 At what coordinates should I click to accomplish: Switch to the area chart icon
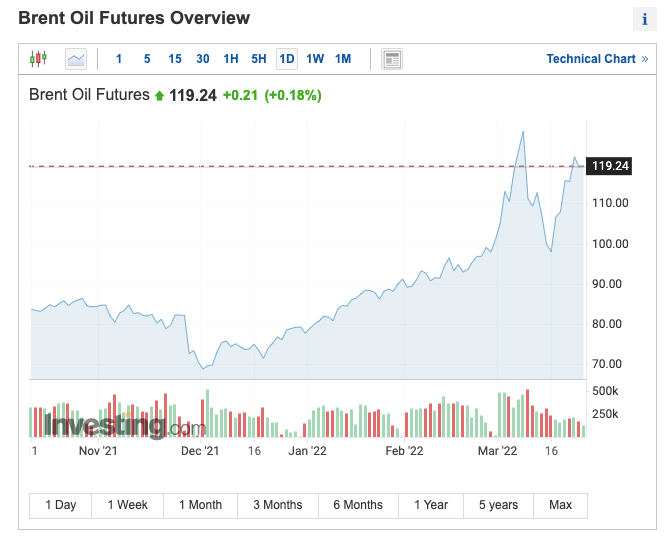(76, 59)
